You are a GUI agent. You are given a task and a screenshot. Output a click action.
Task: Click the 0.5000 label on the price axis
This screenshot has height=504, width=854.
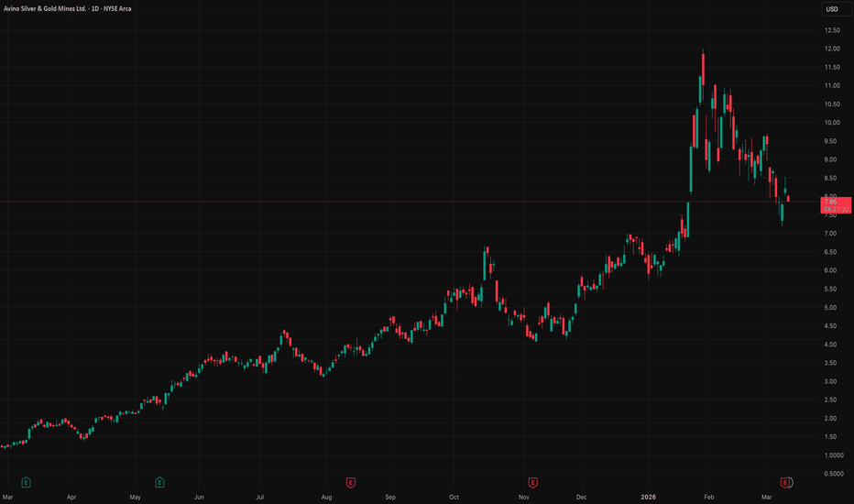point(833,474)
